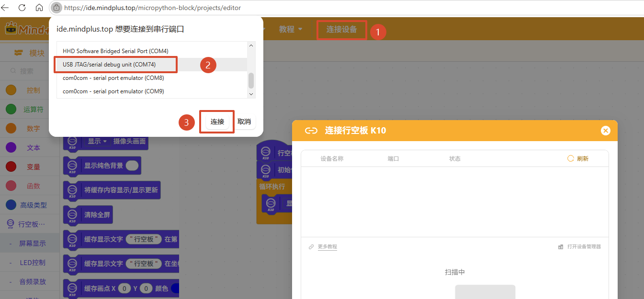Click the serial port list up arrow
The width and height of the screenshot is (644, 299).
click(250, 45)
